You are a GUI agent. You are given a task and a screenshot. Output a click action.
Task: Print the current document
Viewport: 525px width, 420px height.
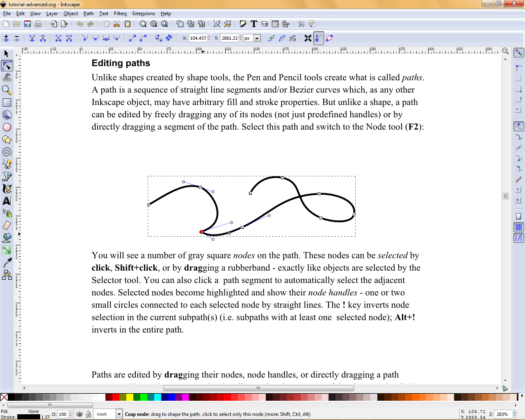coord(37,23)
